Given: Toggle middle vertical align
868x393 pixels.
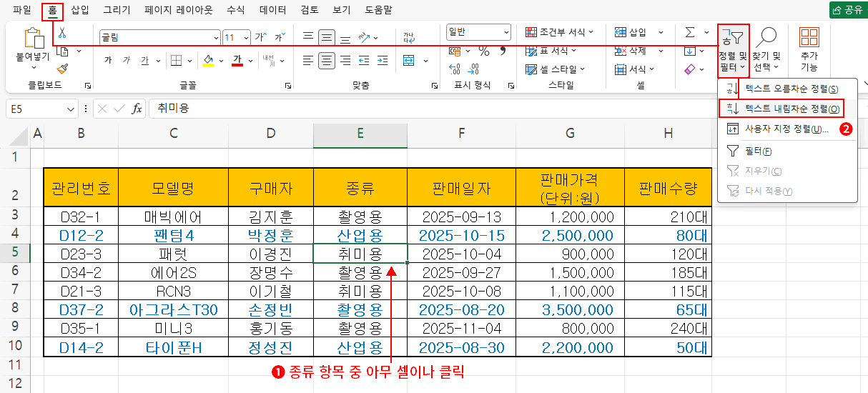Looking at the screenshot, I should point(327,37).
